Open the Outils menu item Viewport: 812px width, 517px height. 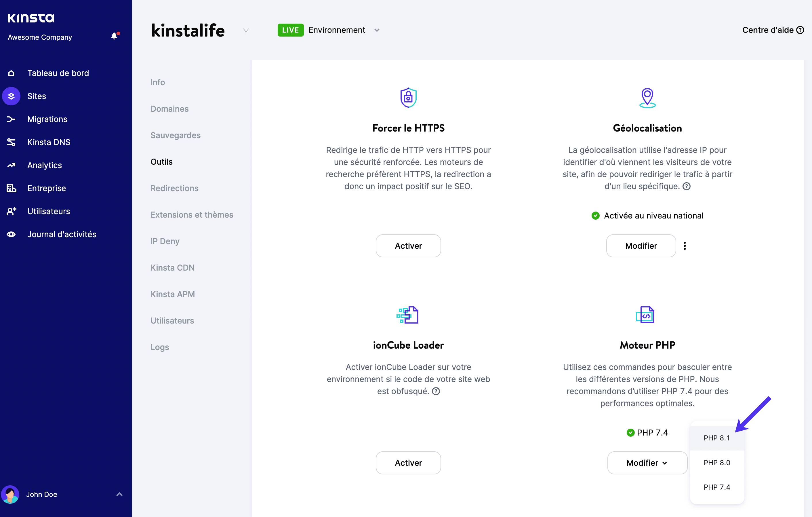(162, 161)
